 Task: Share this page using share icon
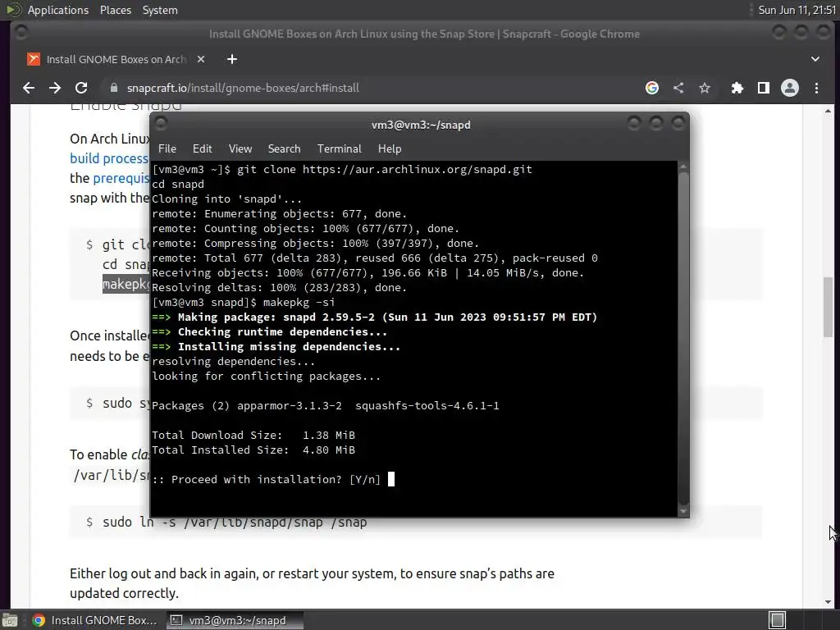[678, 88]
